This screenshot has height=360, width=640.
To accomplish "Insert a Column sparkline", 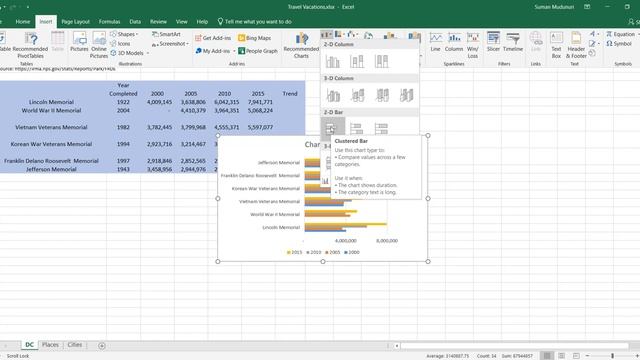I will coord(454,42).
